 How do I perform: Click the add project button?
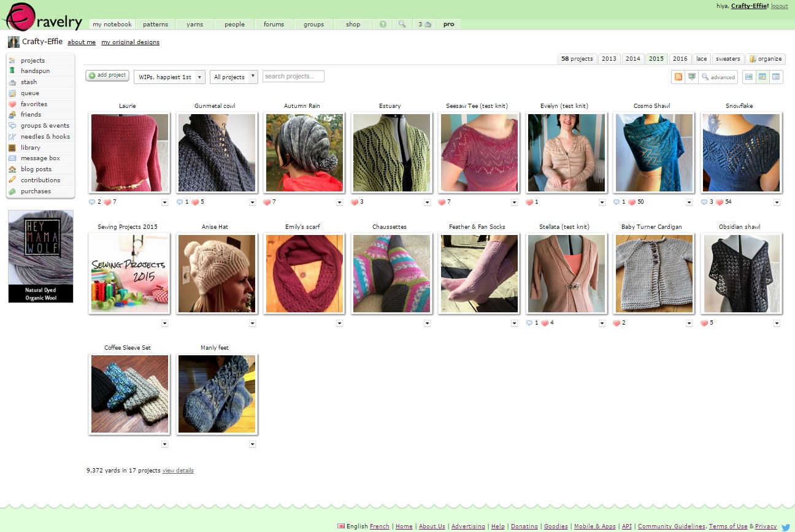[x=107, y=75]
